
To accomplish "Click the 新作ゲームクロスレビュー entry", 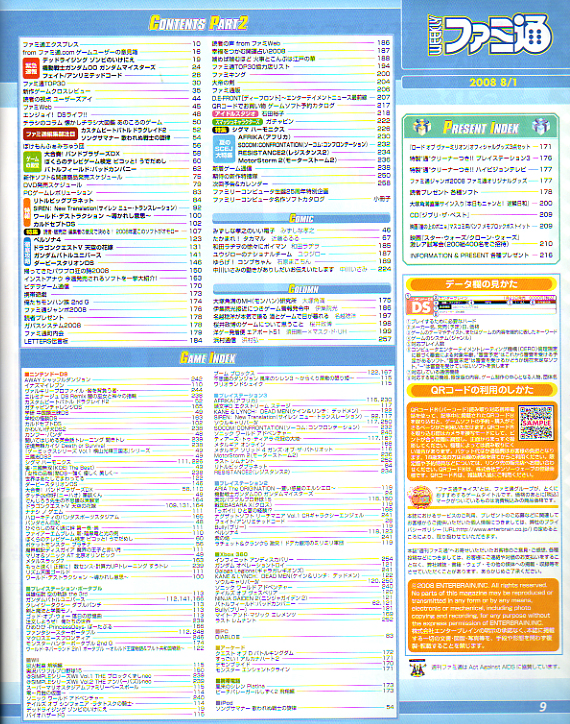I will [112, 91].
